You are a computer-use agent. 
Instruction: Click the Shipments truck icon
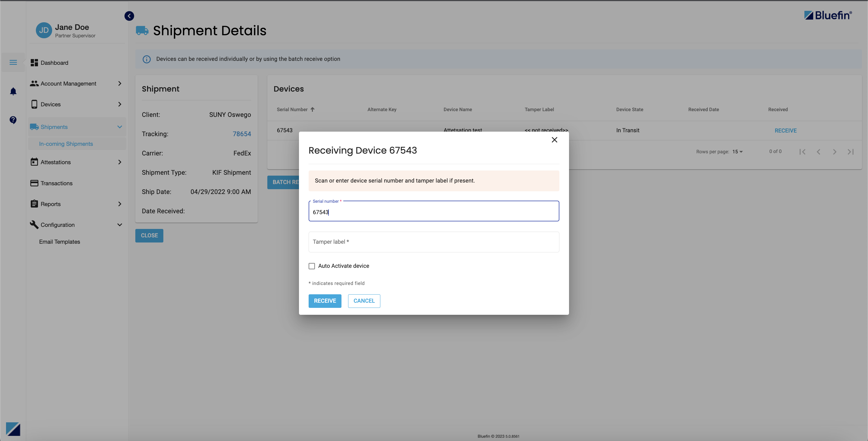click(x=34, y=127)
